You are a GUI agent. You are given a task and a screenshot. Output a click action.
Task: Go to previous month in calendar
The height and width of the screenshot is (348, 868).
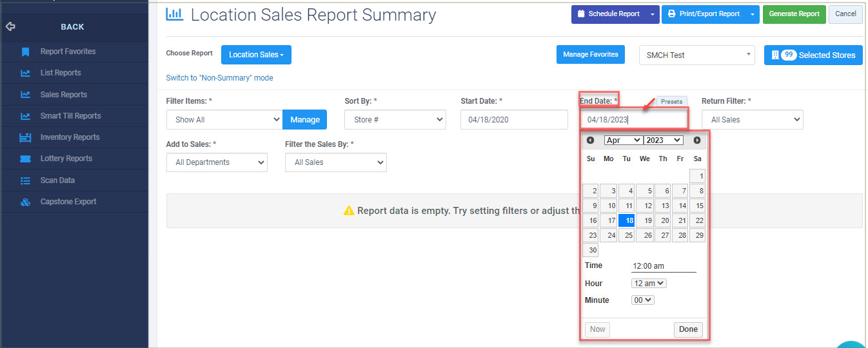coord(590,140)
